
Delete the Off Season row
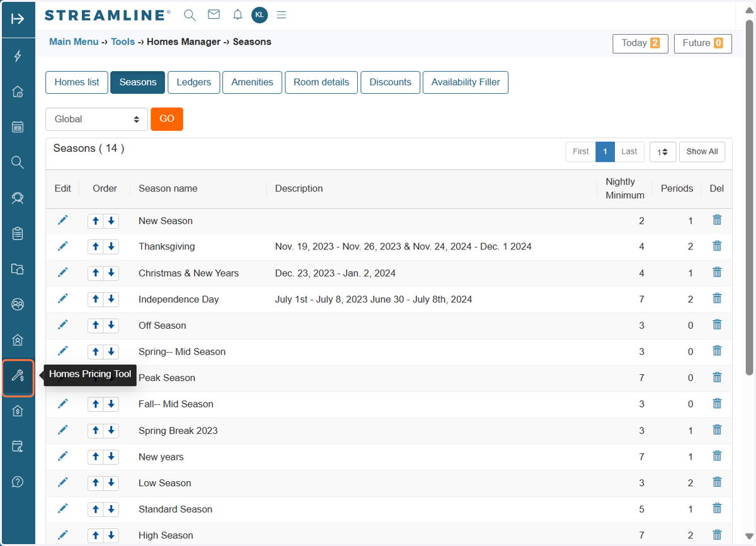[x=717, y=325]
